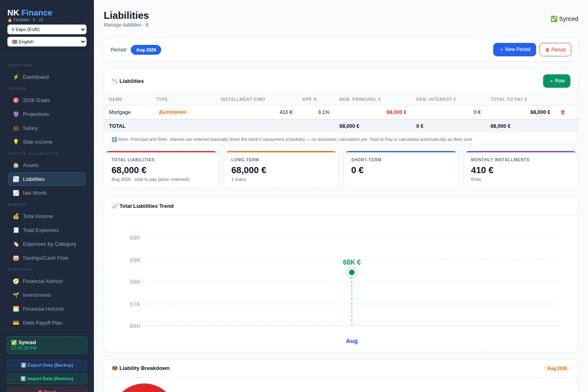The height and width of the screenshot is (392, 588).
Task: Open the English language dropdown
Action: pyautogui.click(x=47, y=42)
